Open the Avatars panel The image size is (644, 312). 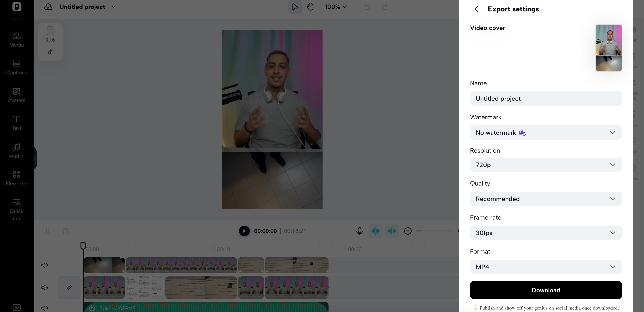(x=17, y=95)
